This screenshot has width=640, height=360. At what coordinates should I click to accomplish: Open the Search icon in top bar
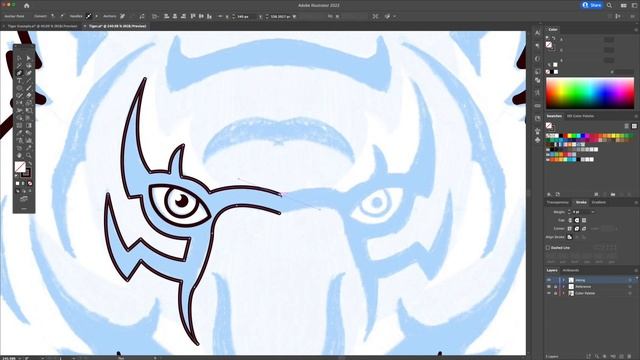609,5
